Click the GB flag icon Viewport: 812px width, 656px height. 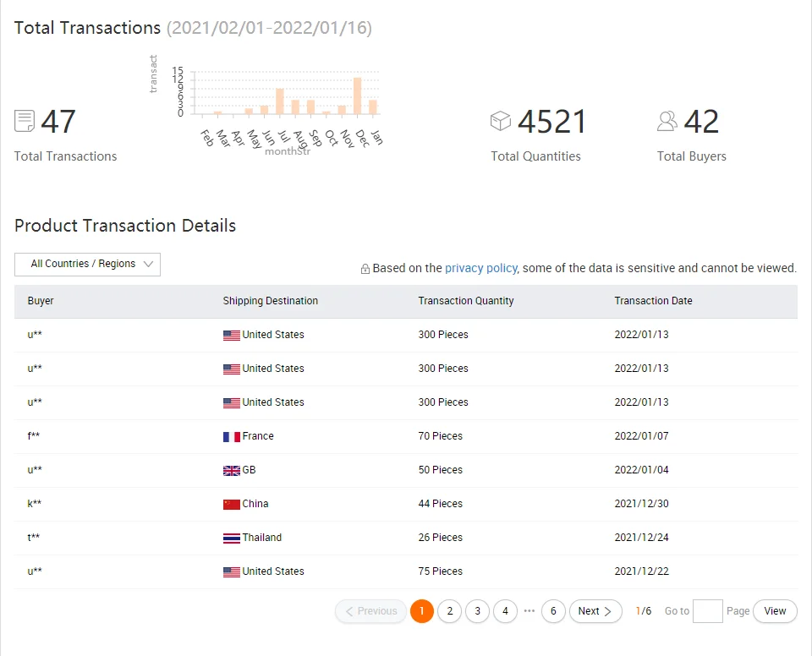click(231, 471)
